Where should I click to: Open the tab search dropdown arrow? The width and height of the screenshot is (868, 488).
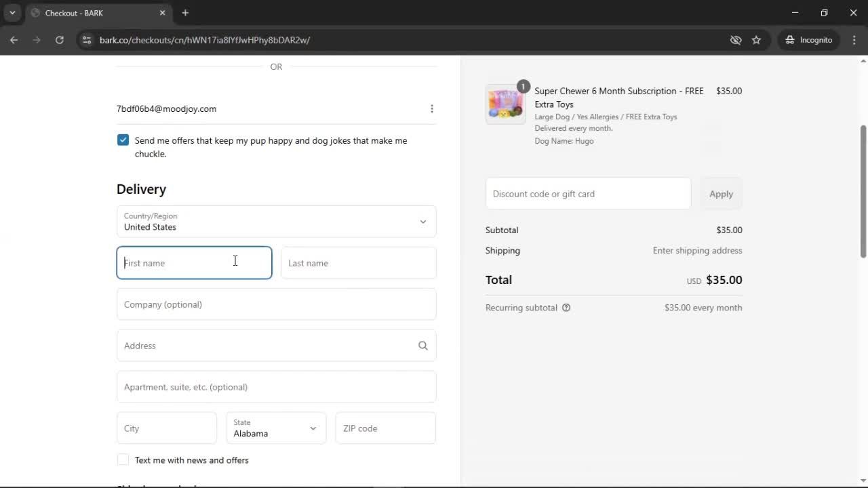coord(12,13)
